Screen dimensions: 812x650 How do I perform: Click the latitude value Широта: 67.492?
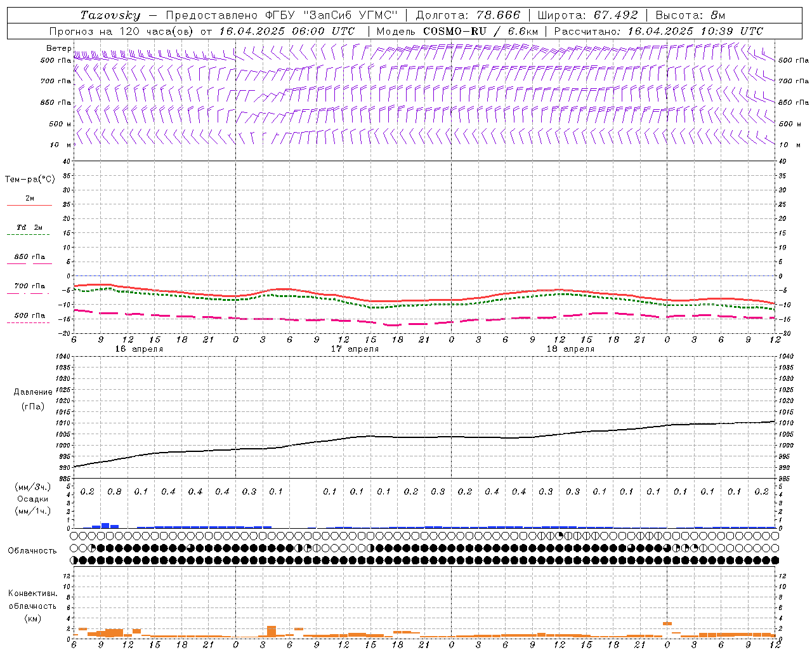[587, 15]
